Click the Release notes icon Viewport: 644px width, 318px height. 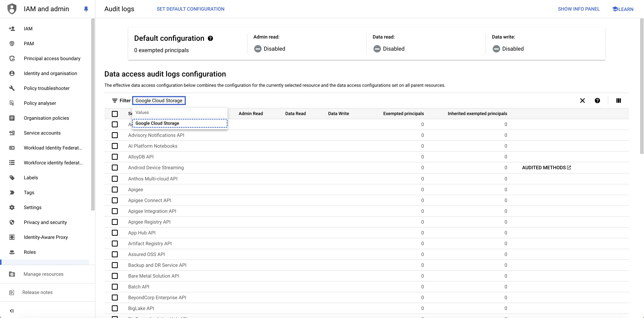click(12, 292)
